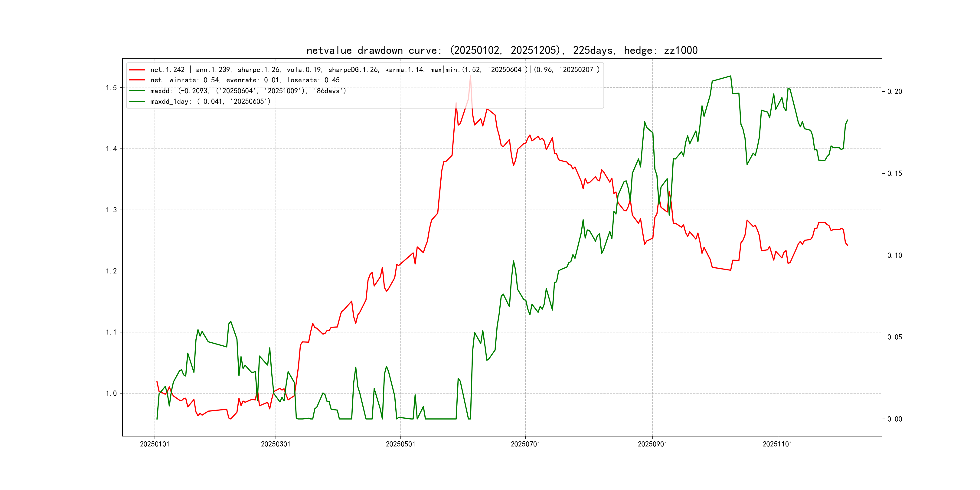Click the 1.0 left y-axis tick label
The width and height of the screenshot is (980, 490).
coord(111,394)
